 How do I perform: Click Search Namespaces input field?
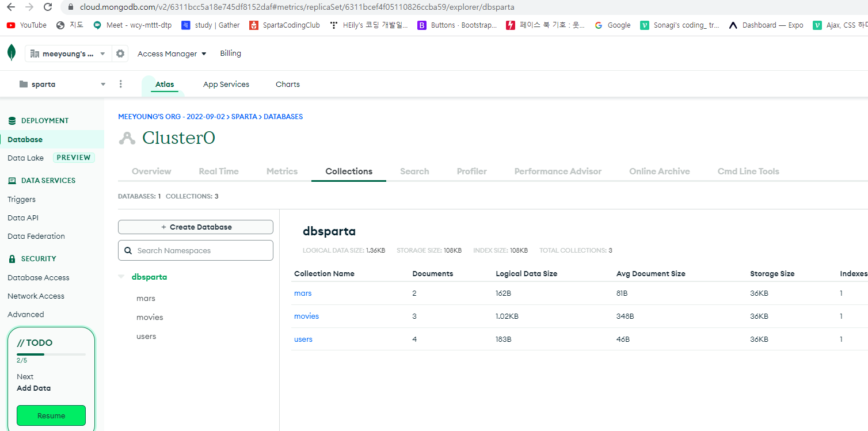[196, 250]
